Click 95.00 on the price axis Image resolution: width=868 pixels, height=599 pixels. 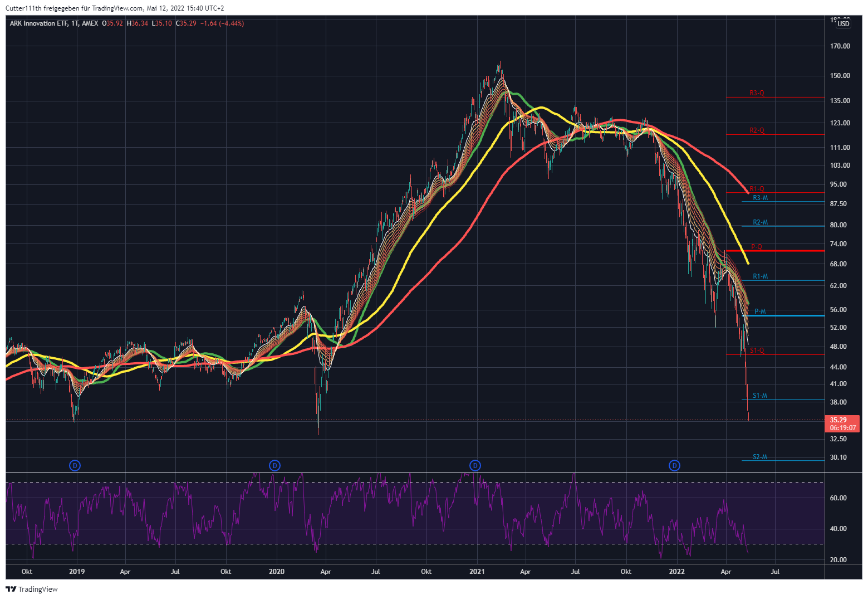click(x=838, y=184)
